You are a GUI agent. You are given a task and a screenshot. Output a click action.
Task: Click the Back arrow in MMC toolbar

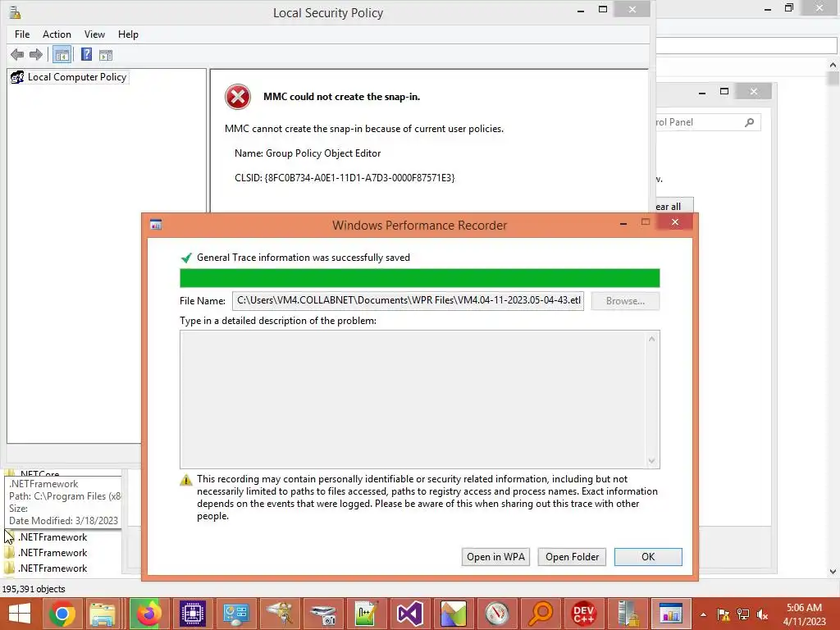(x=17, y=55)
